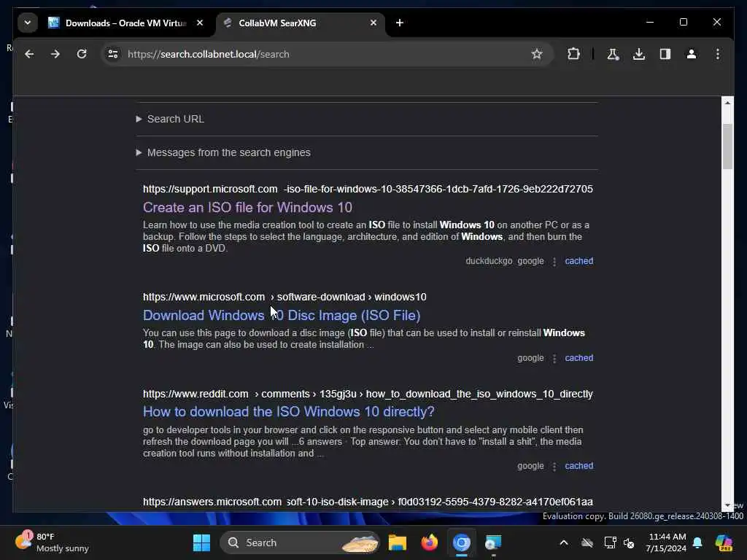747x560 pixels.
Task: Open more options dots for Create an ISO result
Action: 554,262
